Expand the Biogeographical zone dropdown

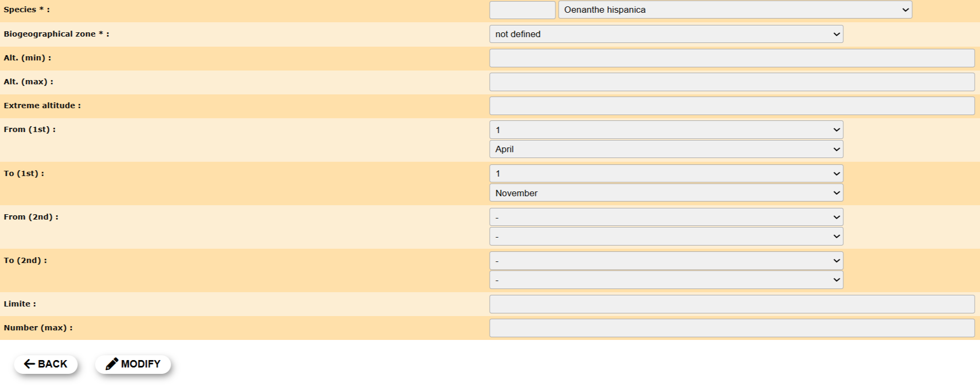click(666, 34)
